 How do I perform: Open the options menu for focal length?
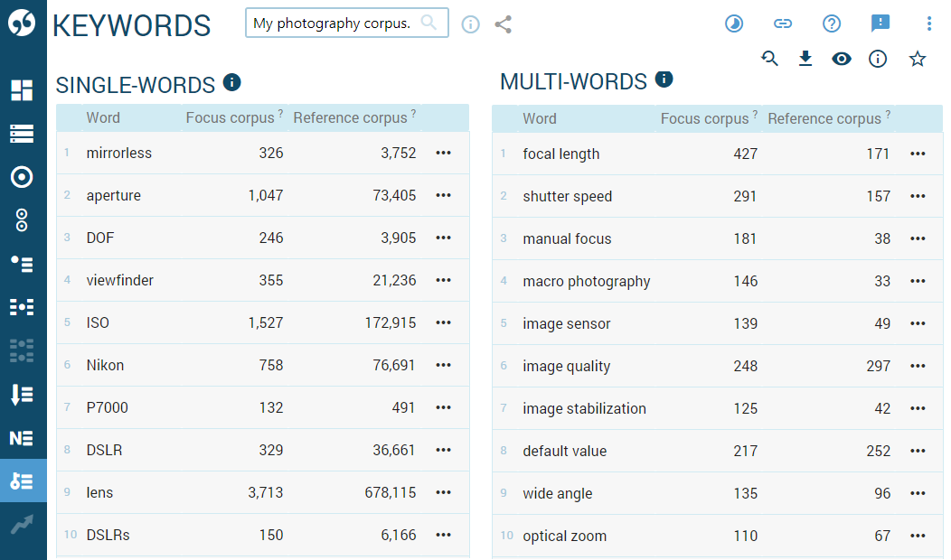tap(918, 154)
